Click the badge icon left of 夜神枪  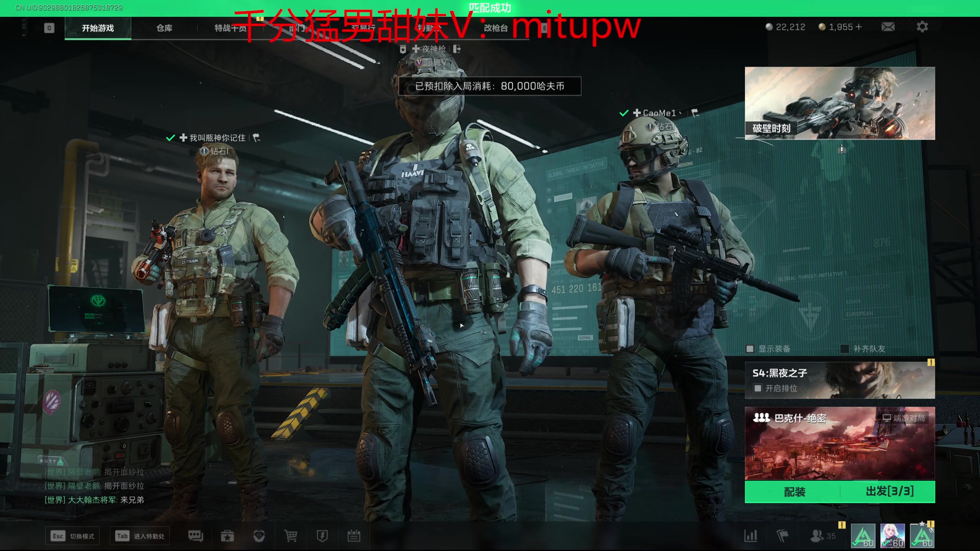coord(403,49)
